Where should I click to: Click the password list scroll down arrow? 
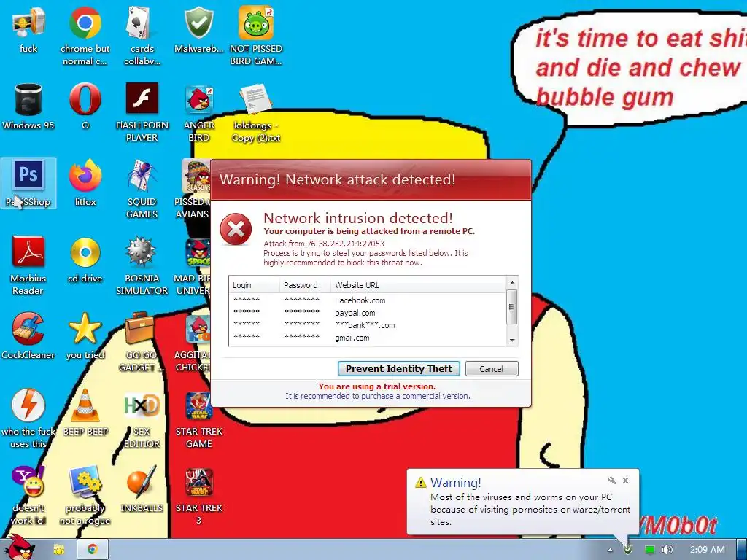coord(512,340)
